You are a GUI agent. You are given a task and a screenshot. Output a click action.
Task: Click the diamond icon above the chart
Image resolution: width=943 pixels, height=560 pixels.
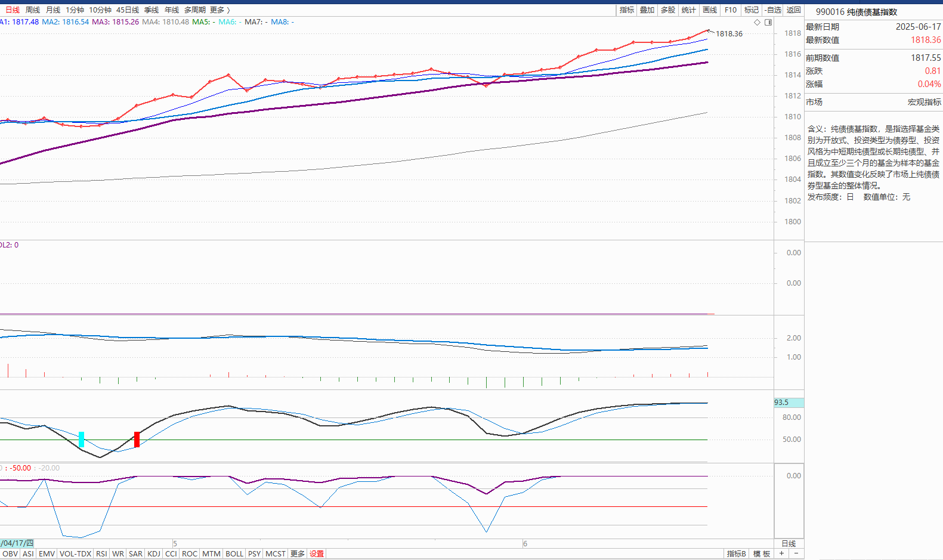[x=757, y=22]
